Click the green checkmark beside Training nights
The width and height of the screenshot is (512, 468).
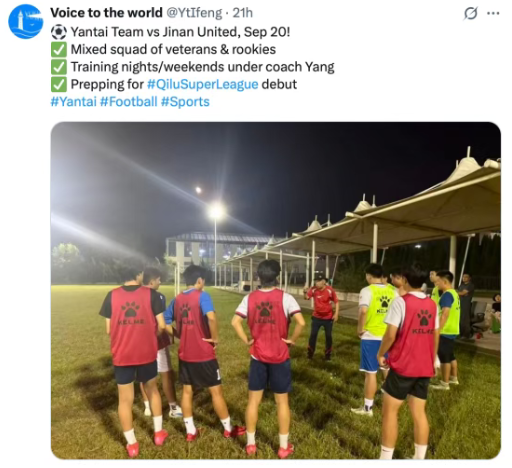point(59,67)
